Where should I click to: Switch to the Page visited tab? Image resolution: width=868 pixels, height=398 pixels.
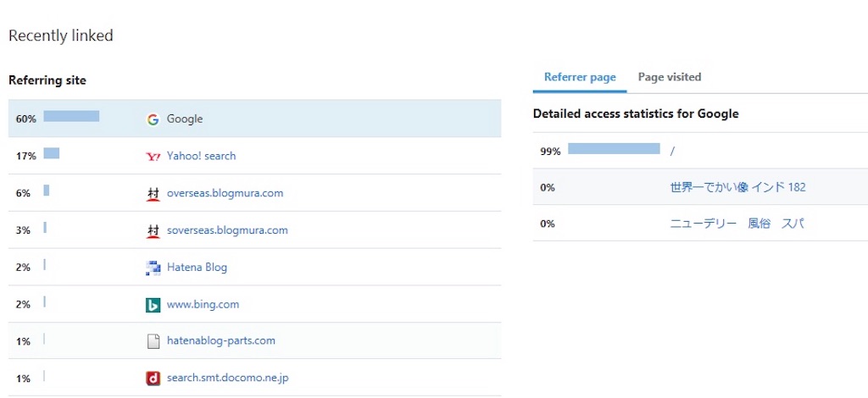670,77
